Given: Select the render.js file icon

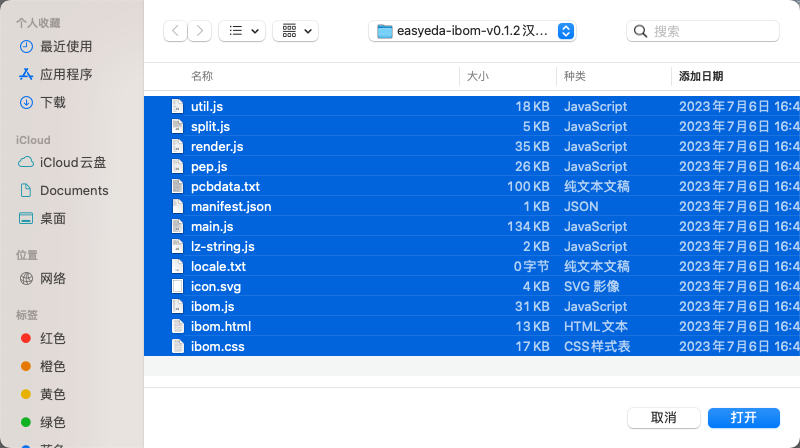Looking at the screenshot, I should [177, 146].
